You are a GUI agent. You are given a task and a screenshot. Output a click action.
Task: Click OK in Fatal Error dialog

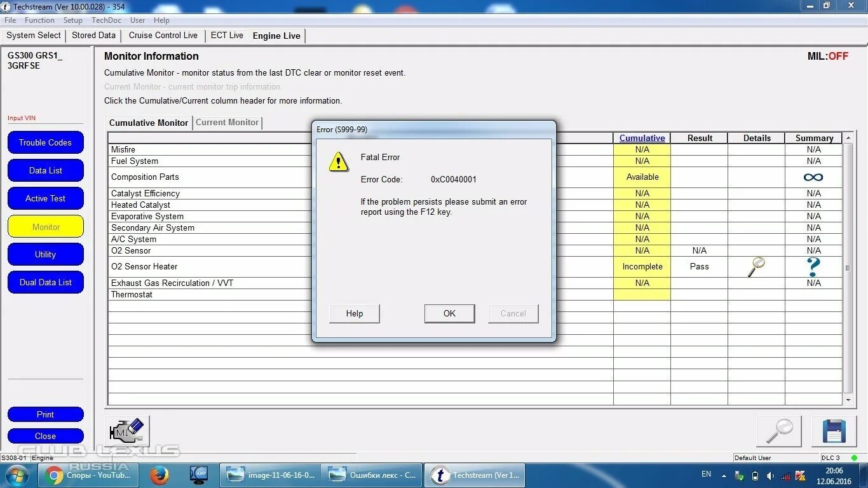tap(449, 313)
